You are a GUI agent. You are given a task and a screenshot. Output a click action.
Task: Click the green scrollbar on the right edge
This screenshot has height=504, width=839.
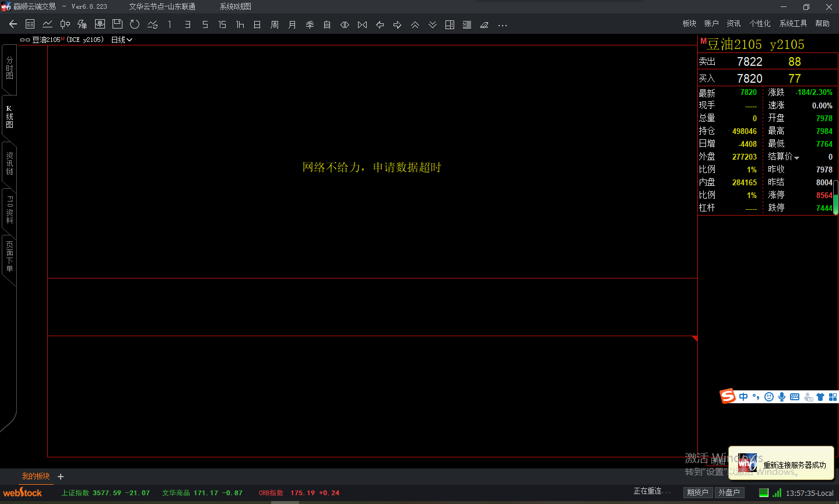tap(836, 204)
